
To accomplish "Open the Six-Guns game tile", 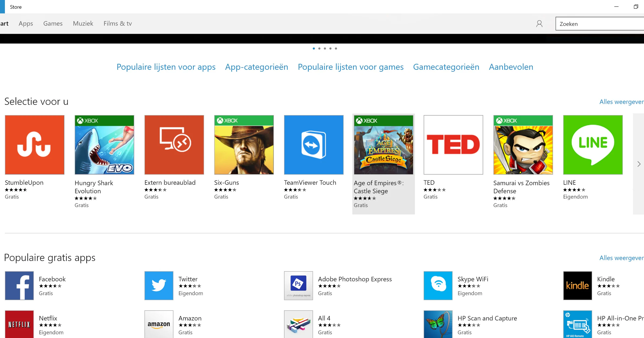I will tap(244, 145).
